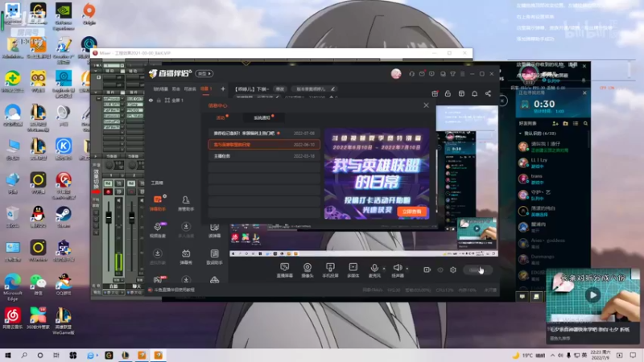644x362 pixels.
Task: Open settings gear in bottom bar
Action: click(x=453, y=269)
